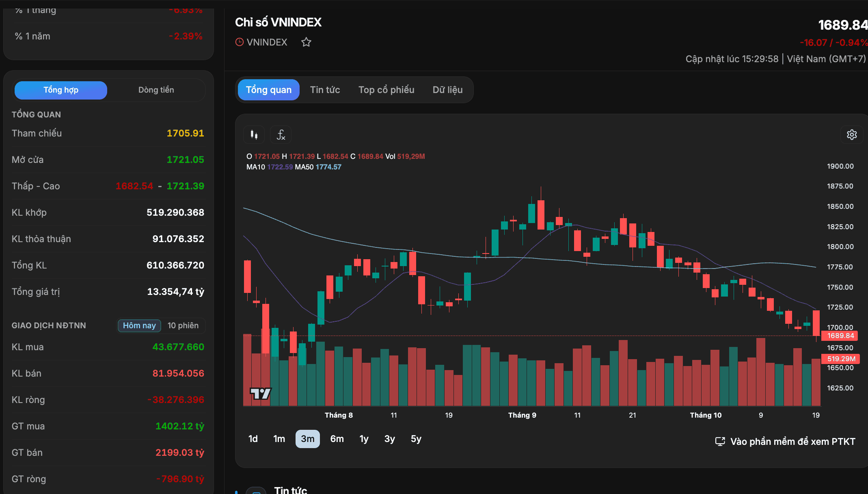
Task: Set chart range to 3y
Action: (389, 439)
